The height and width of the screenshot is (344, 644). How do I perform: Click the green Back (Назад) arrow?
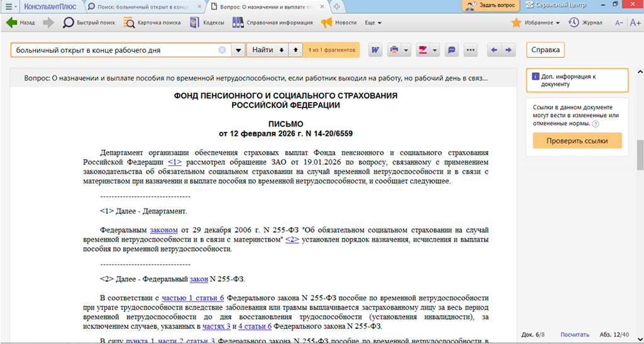pos(12,23)
